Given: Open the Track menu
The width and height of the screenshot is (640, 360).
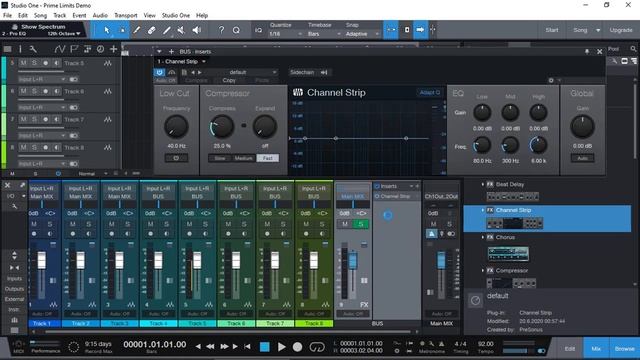Looking at the screenshot, I should (x=60, y=15).
